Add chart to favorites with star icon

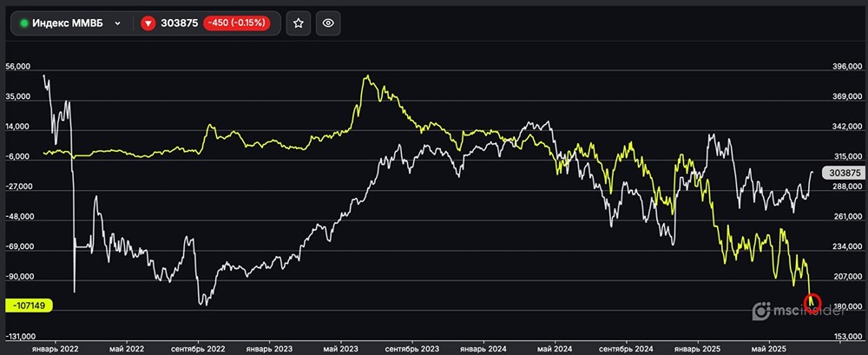pyautogui.click(x=299, y=23)
